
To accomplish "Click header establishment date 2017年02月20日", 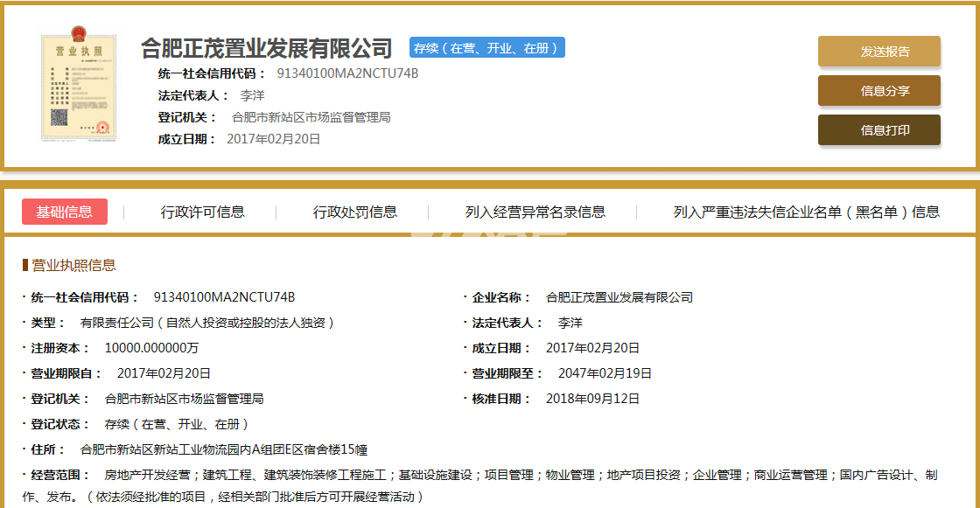I will (273, 139).
